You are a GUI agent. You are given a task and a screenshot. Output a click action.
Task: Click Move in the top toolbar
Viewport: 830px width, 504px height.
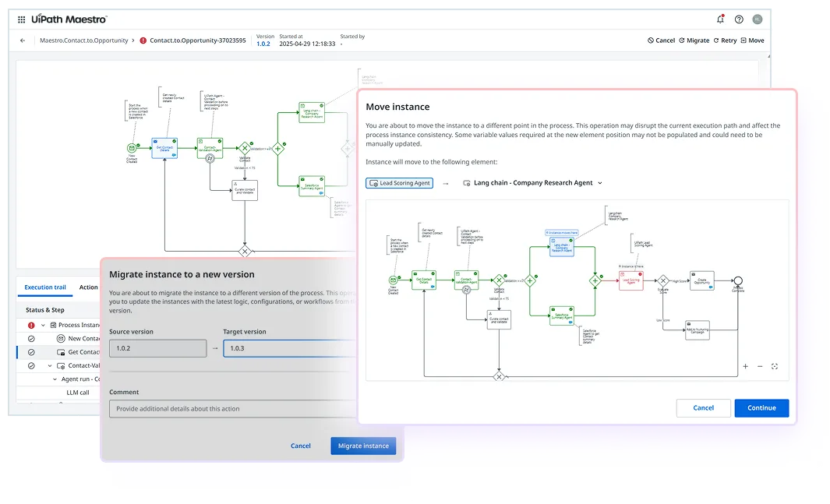click(752, 41)
